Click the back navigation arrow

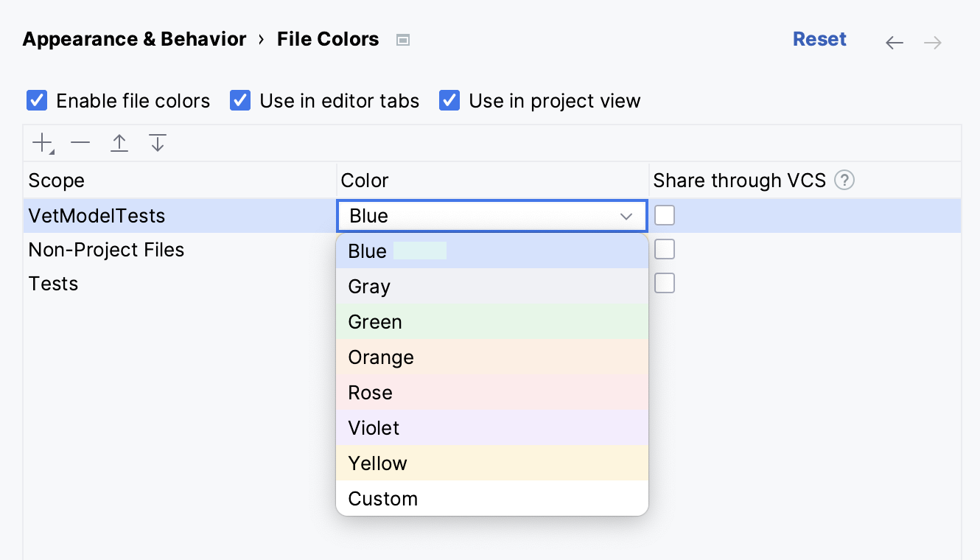tap(895, 43)
